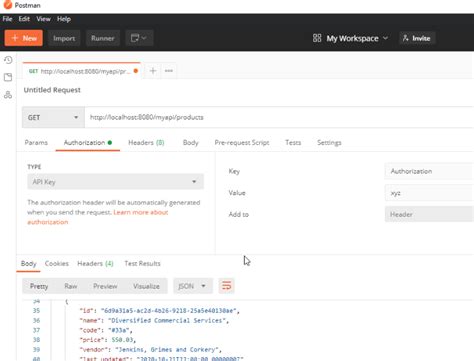Click the unsaved orange dot on request tab
Image resolution: width=474 pixels, height=361 pixels.
[136, 71]
